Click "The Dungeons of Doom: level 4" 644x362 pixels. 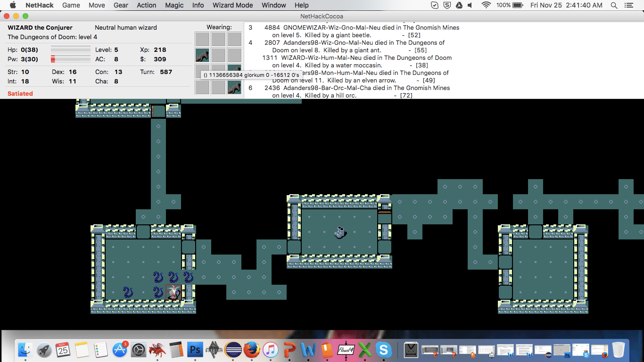(52, 37)
